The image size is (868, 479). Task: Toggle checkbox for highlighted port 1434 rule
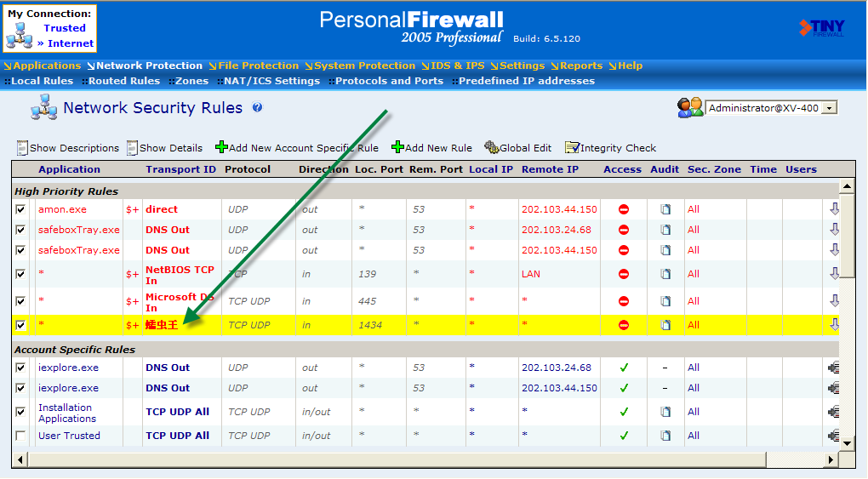pyautogui.click(x=20, y=325)
